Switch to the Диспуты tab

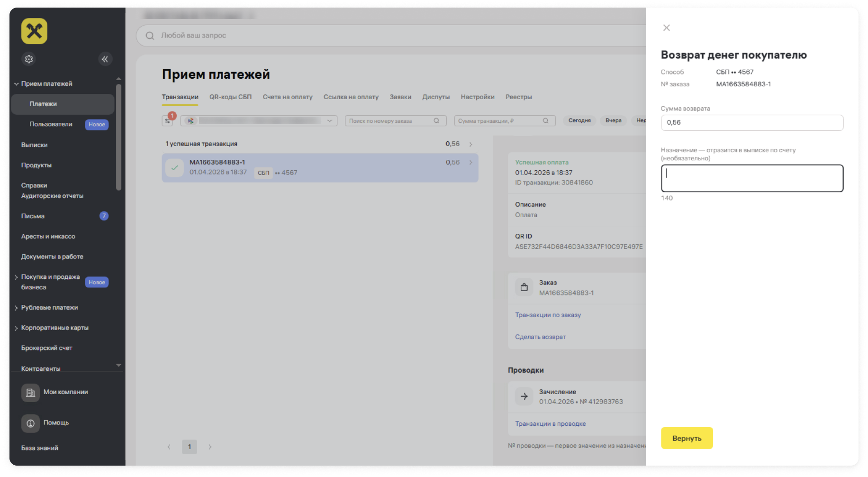[x=436, y=97]
